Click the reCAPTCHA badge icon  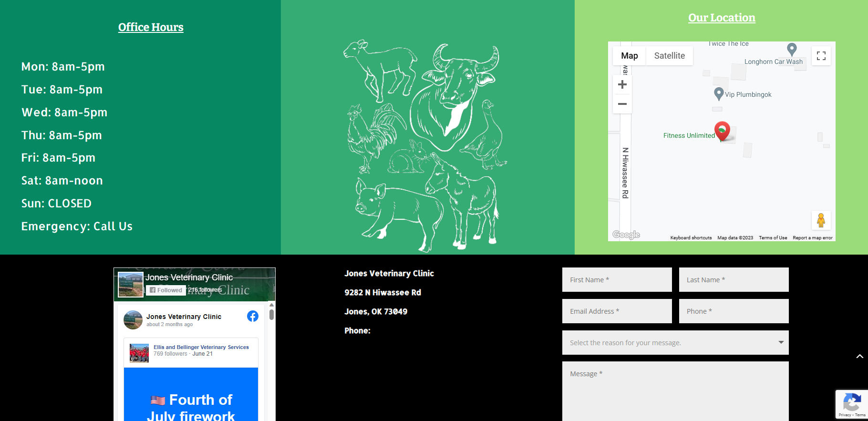pyautogui.click(x=852, y=401)
